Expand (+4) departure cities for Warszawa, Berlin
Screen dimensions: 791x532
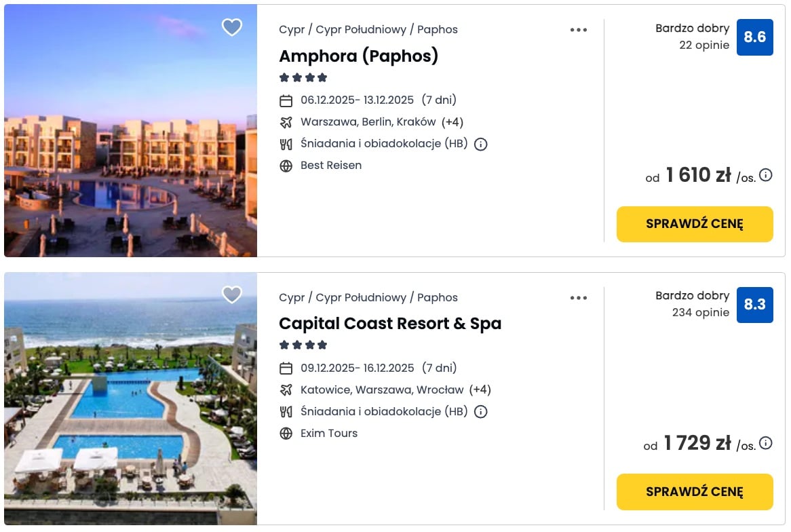452,122
